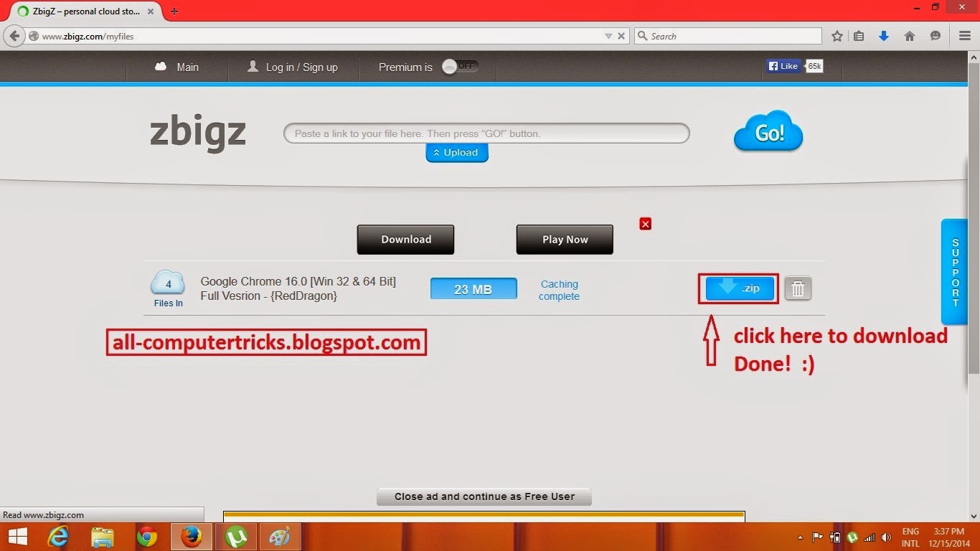Show bookmarks list icon
The width and height of the screenshot is (980, 551).
coord(859,36)
